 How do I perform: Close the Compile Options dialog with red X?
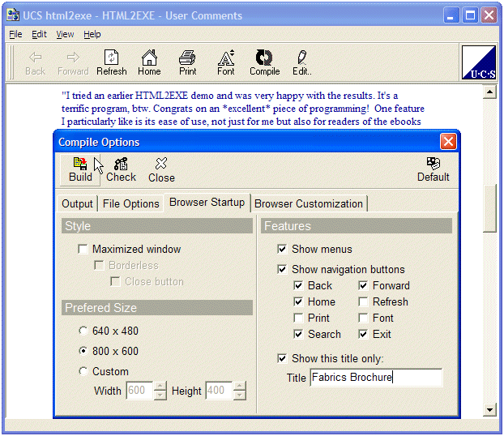coord(448,142)
